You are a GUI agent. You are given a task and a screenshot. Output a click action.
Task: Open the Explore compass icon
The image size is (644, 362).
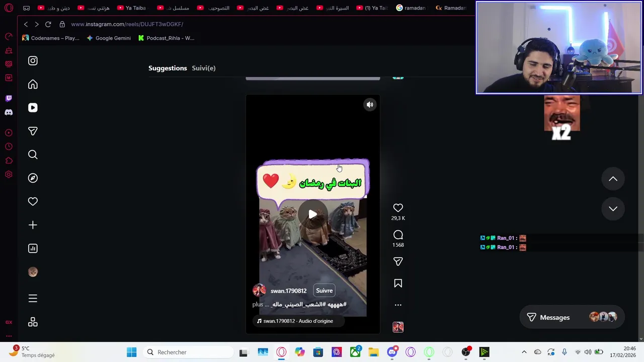pos(33,178)
